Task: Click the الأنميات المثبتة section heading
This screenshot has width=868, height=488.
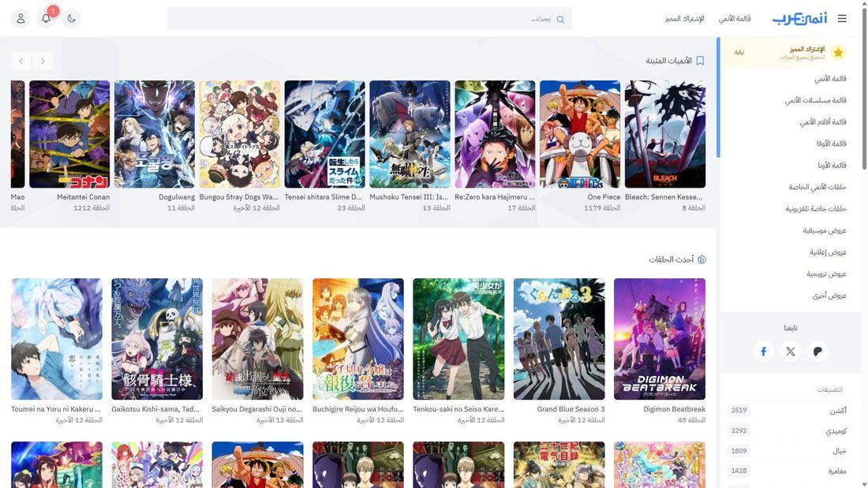Action: tap(668, 61)
